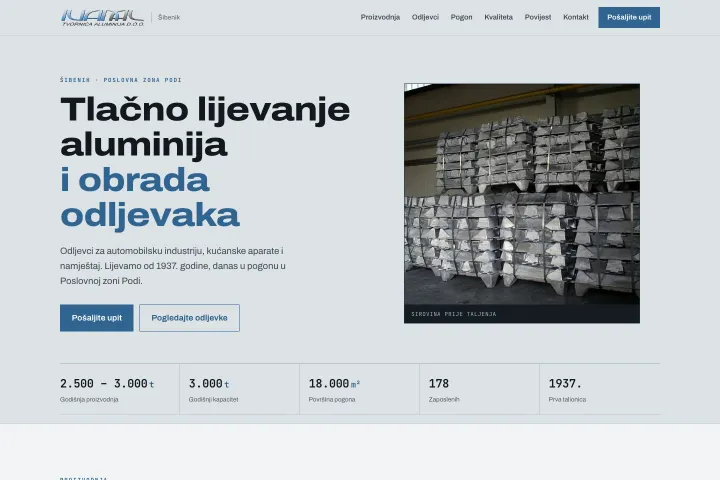Click the Pogledajte odljevke button

click(x=189, y=318)
